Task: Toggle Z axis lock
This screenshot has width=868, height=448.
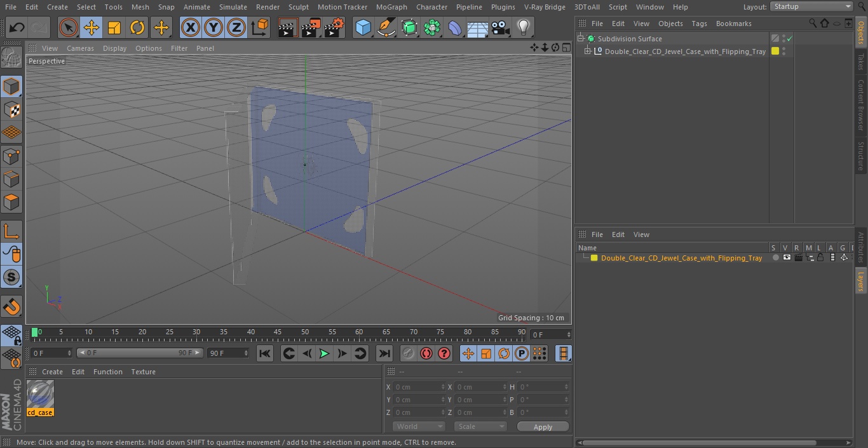Action: [236, 27]
